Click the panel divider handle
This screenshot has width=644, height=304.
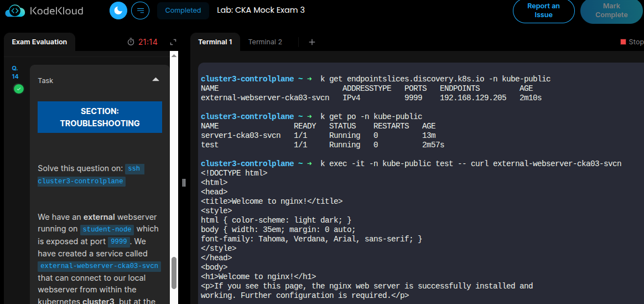coord(184,183)
